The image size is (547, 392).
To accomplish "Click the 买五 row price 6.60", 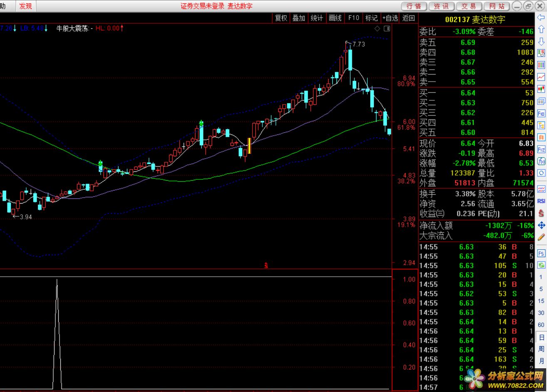I will (x=468, y=133).
